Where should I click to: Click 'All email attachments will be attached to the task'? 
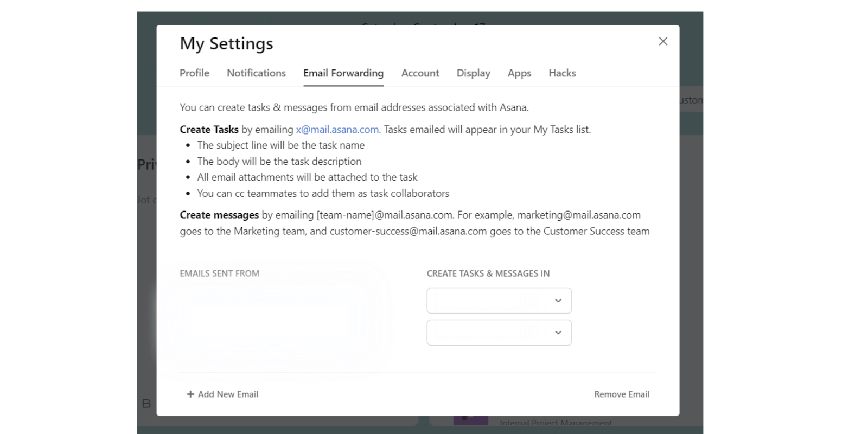(x=308, y=177)
